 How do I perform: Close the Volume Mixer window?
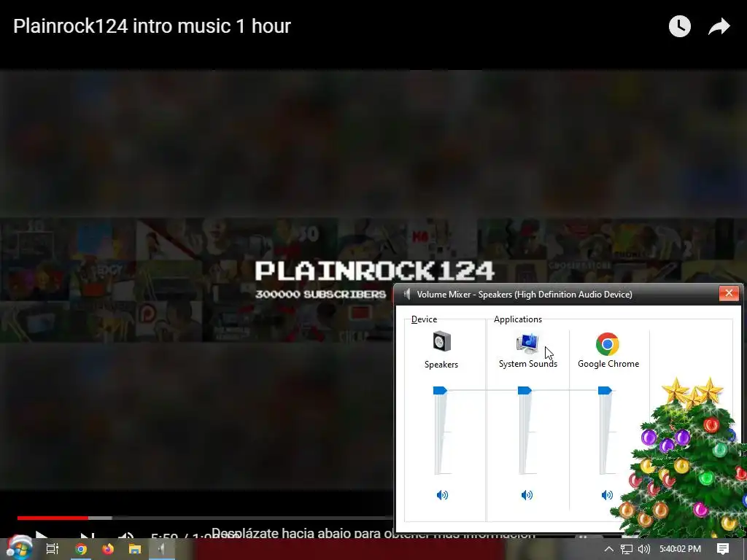tap(729, 293)
